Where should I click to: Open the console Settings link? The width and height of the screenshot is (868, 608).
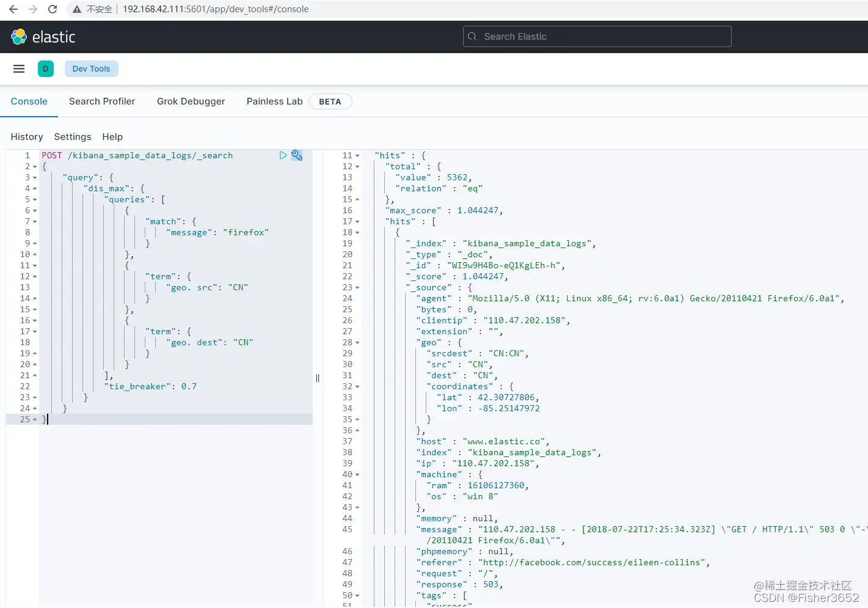73,137
